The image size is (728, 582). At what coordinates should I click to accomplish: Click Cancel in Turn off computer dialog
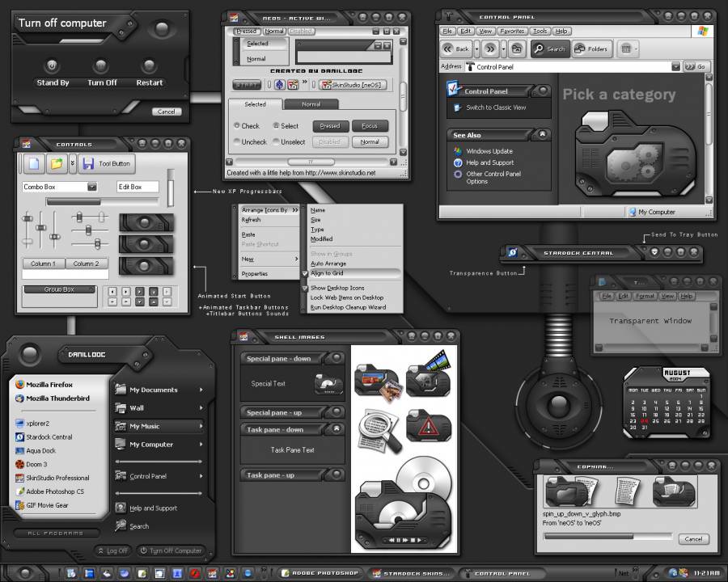pyautogui.click(x=165, y=112)
